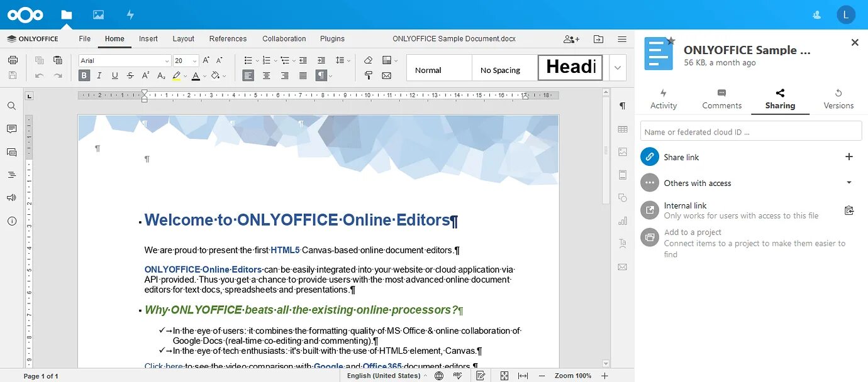Toggle nonprinting characters display
This screenshot has width=868, height=382.
pos(321,75)
